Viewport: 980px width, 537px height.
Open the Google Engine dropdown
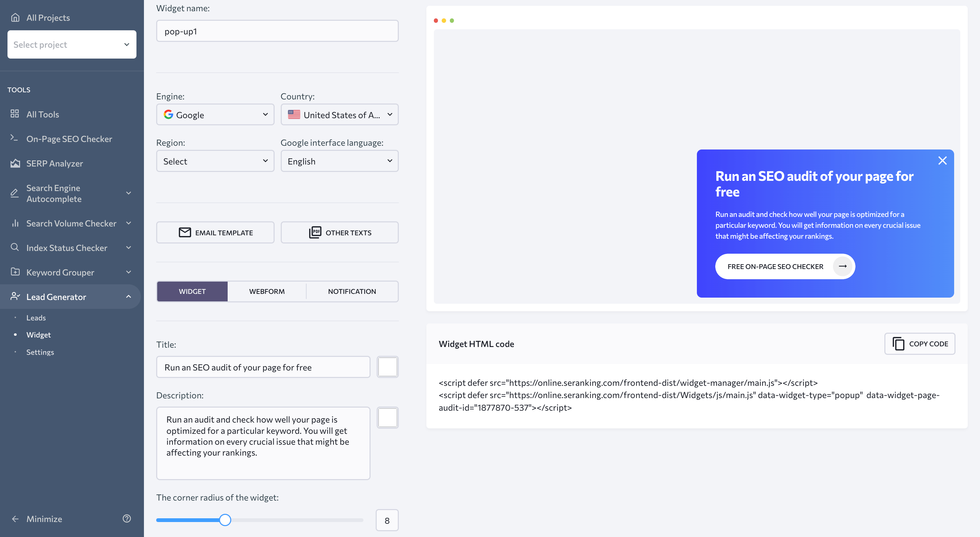pyautogui.click(x=215, y=114)
